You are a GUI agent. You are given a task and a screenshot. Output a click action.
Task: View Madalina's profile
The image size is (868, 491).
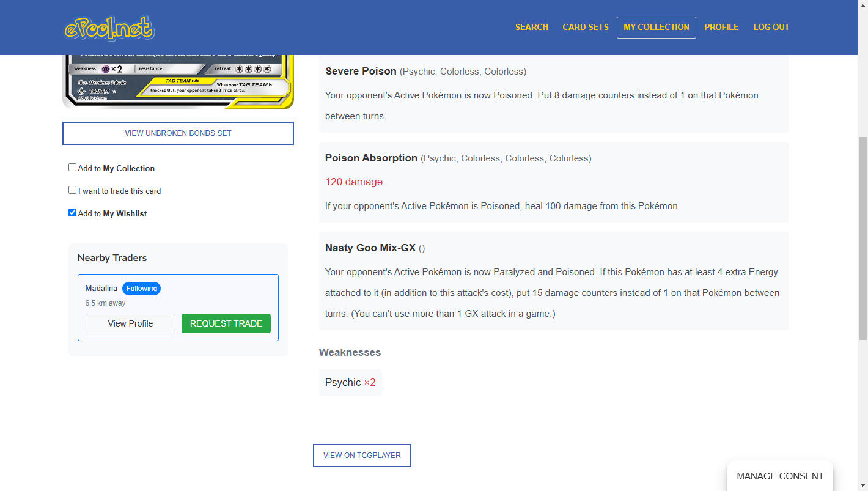(x=130, y=323)
